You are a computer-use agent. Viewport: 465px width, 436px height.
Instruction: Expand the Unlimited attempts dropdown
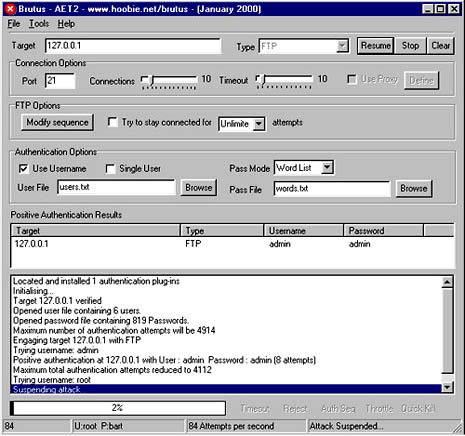point(259,124)
